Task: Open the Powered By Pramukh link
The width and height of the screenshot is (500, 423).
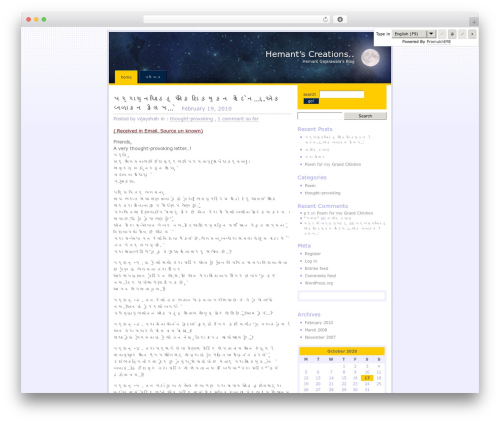Action: click(438, 42)
